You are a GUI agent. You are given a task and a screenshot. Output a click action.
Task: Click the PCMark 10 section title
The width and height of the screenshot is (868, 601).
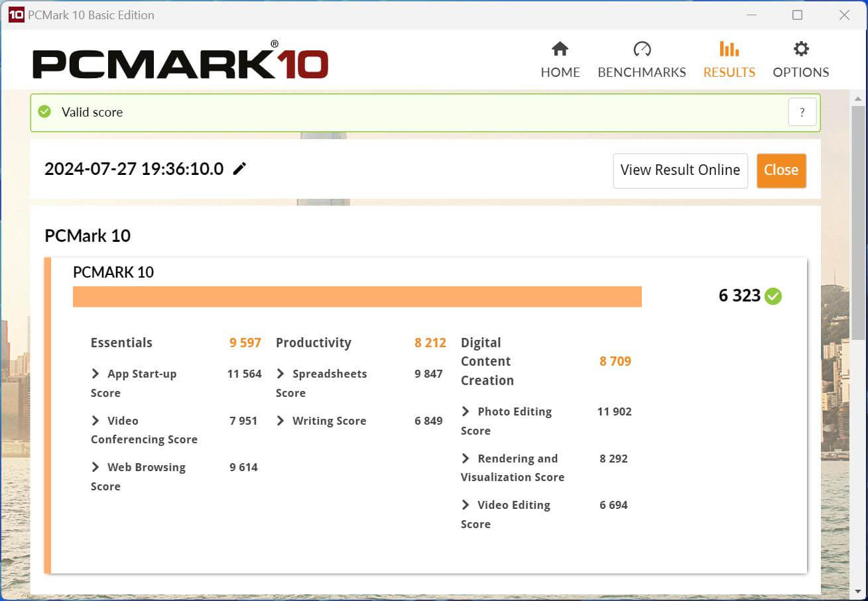pos(88,235)
